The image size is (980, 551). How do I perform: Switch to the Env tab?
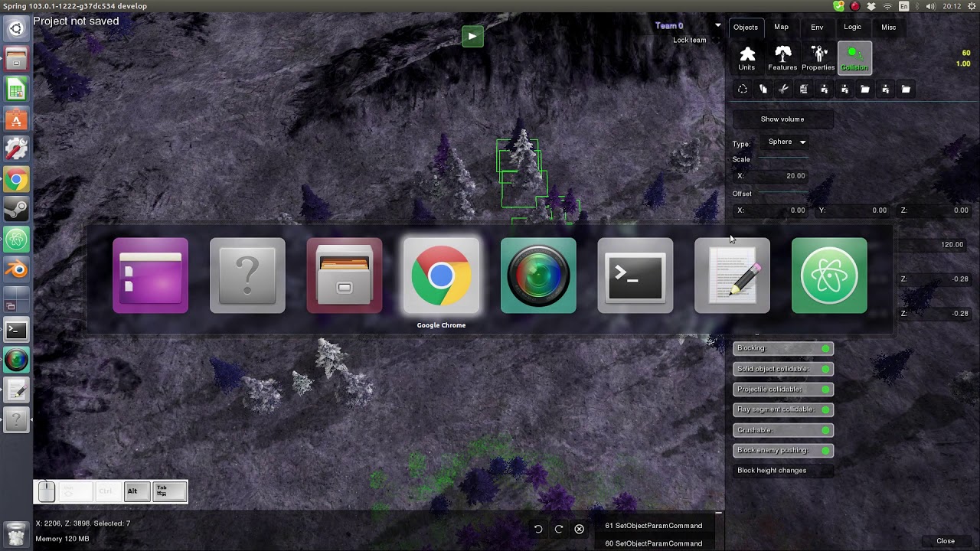click(817, 27)
